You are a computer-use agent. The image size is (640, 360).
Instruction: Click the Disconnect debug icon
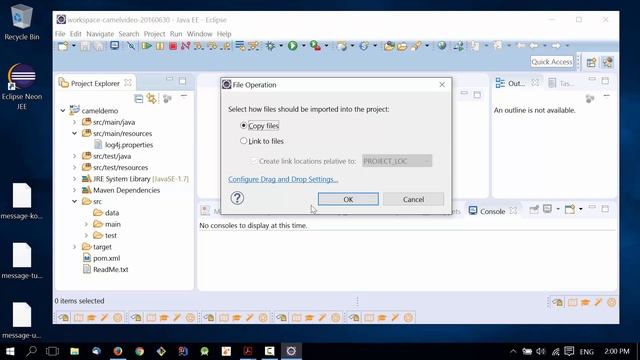point(185,46)
